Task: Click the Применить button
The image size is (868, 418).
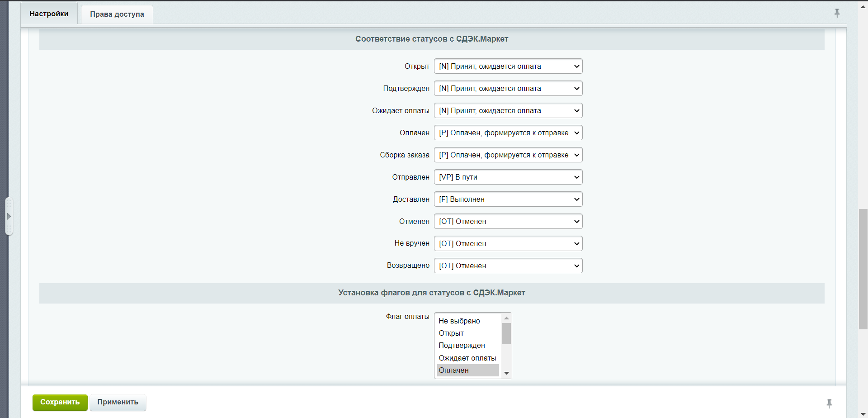Action: (118, 402)
